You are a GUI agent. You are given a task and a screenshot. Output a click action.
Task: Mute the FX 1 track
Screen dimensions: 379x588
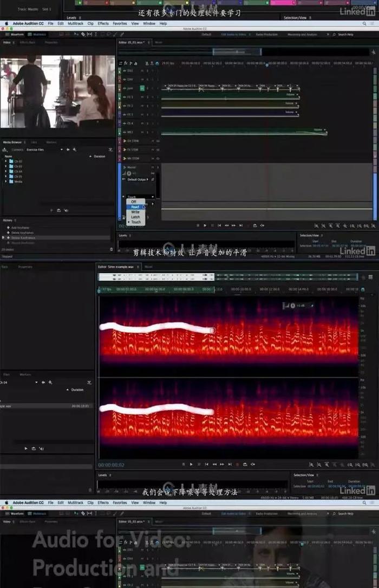(x=142, y=97)
